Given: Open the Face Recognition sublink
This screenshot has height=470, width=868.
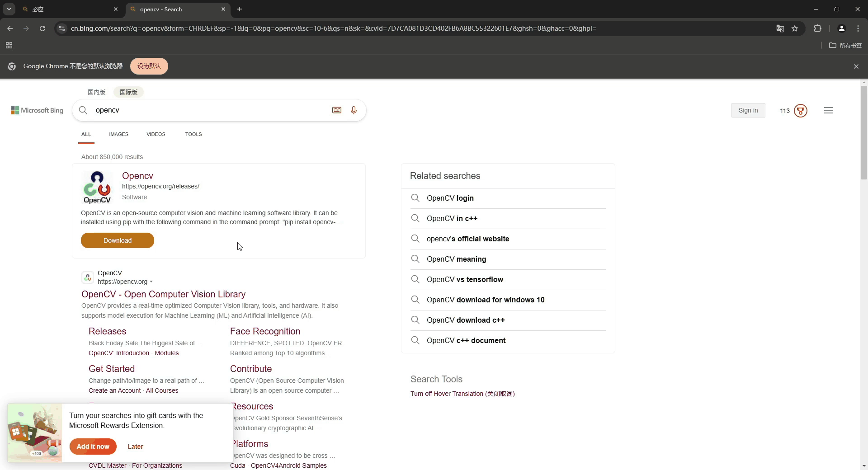Looking at the screenshot, I should point(265,331).
